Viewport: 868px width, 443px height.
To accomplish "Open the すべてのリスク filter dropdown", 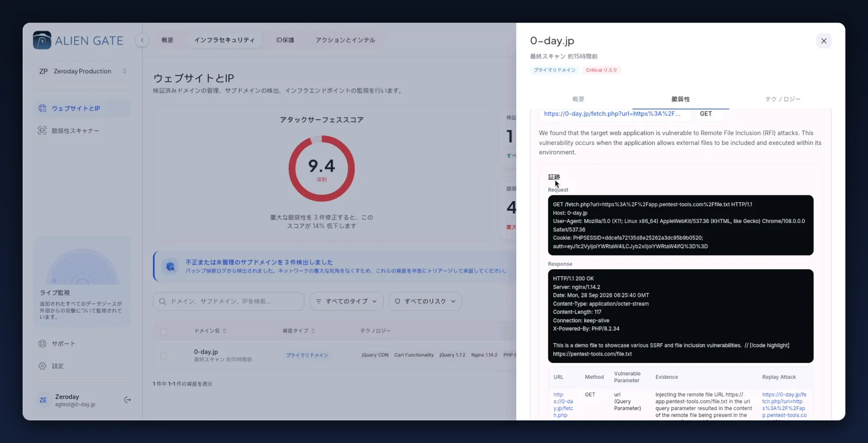I will click(425, 301).
